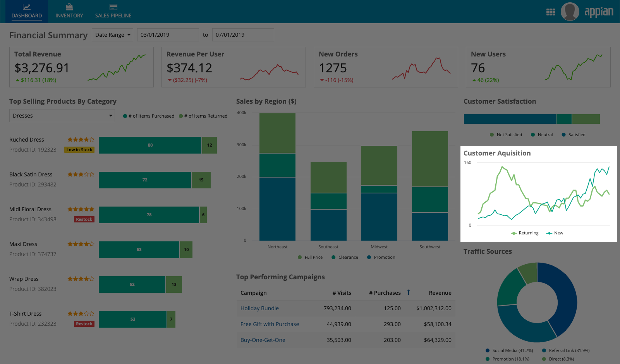Toggle Clearance legend entry
This screenshot has width=620, height=364.
click(x=345, y=257)
